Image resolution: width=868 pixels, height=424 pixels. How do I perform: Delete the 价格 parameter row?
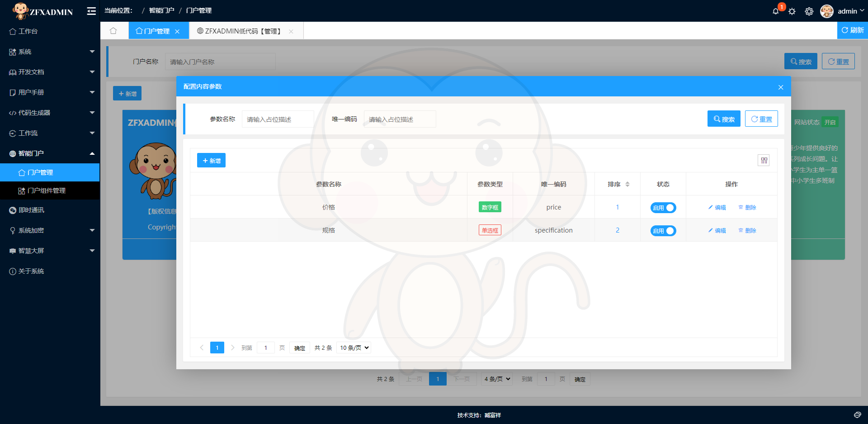click(x=747, y=207)
